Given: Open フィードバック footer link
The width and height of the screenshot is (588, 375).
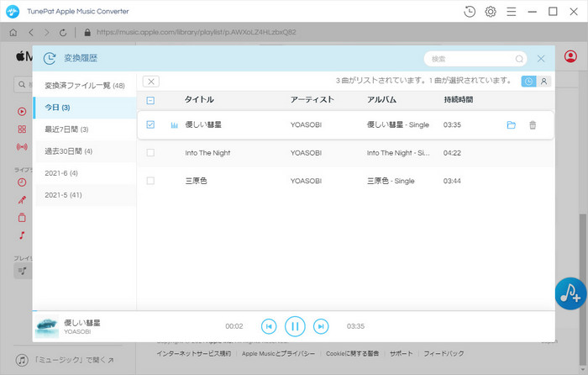Looking at the screenshot, I should [444, 354].
